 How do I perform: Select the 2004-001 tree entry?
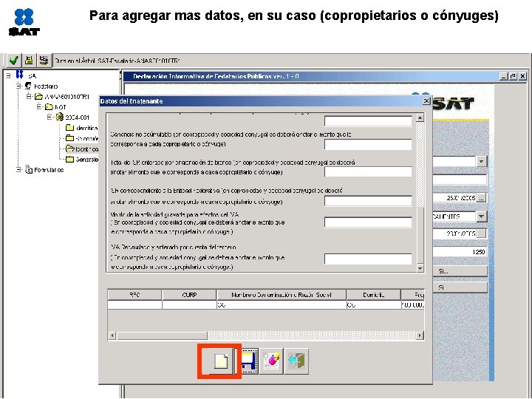[x=78, y=117]
